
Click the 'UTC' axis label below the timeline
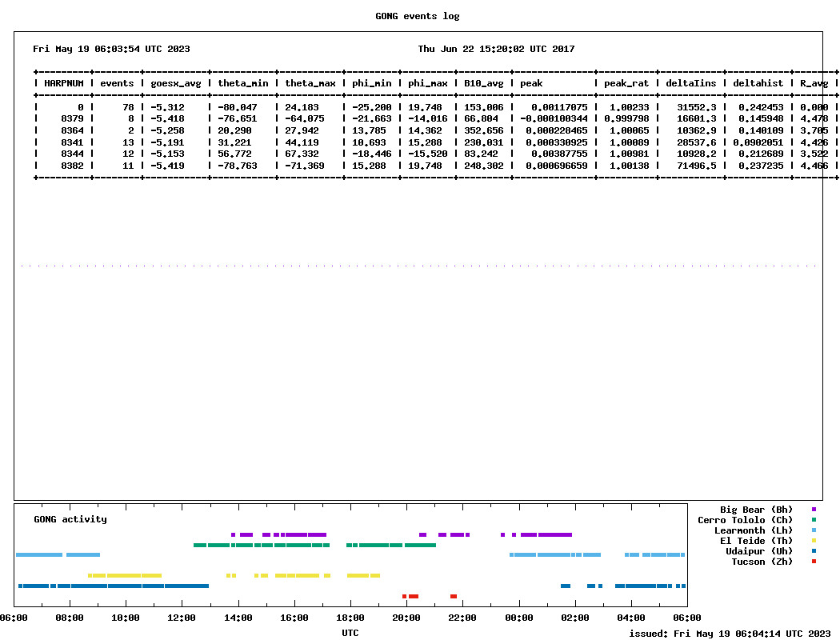(x=350, y=633)
